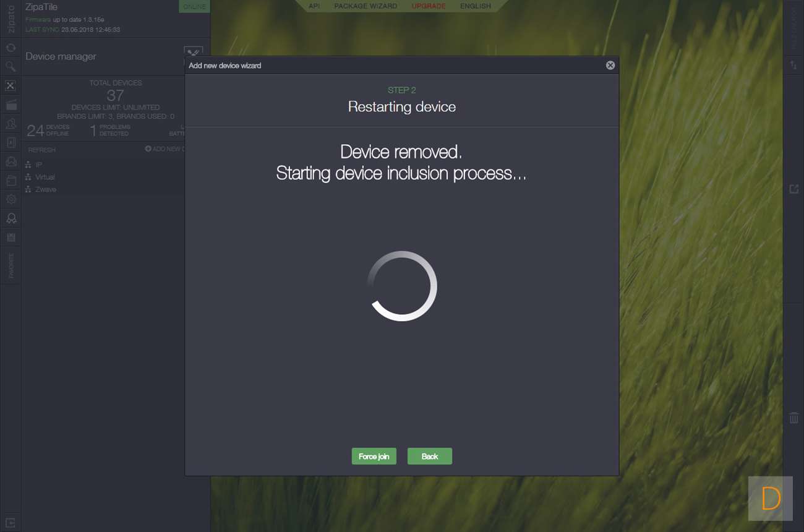Close the Add new device wizard
This screenshot has width=804, height=532.
coord(610,65)
